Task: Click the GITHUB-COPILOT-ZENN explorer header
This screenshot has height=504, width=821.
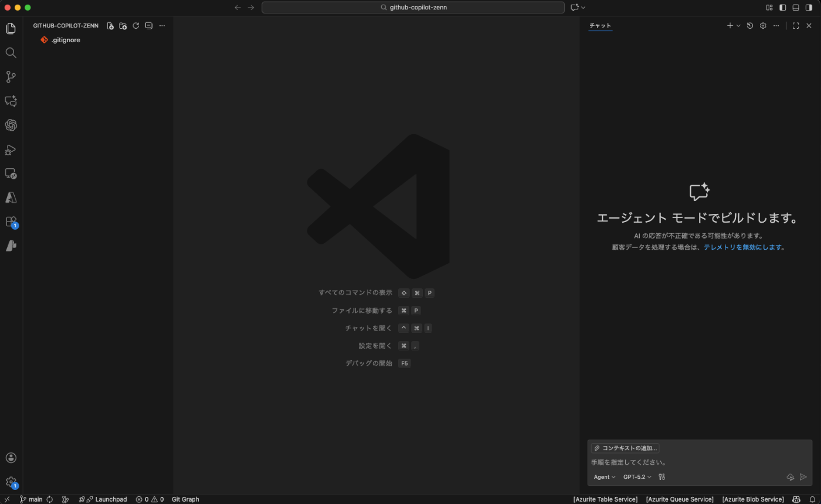Action: click(66, 26)
